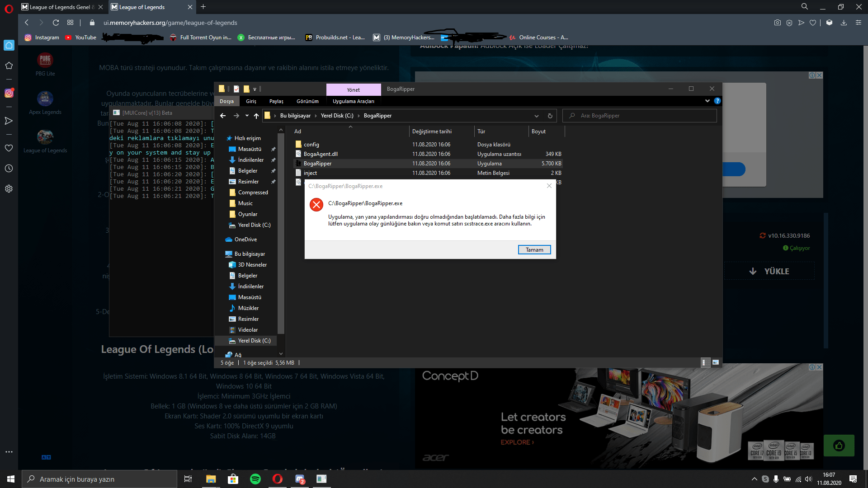Open Windows Start menu
The width and height of the screenshot is (868, 488).
11,479
